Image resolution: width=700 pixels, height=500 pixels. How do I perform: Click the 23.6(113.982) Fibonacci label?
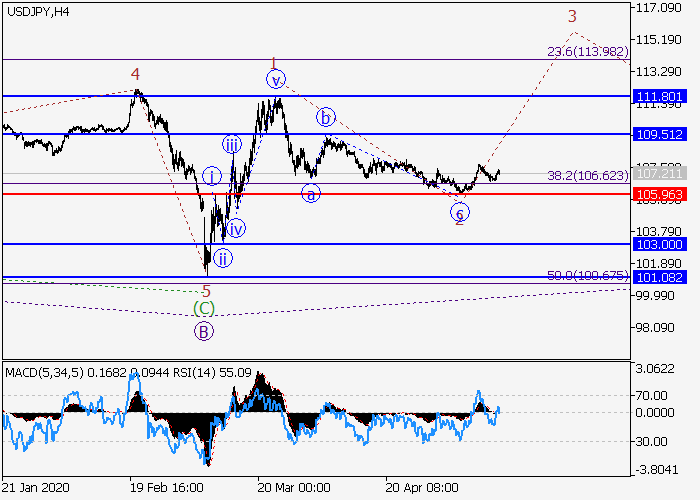587,52
